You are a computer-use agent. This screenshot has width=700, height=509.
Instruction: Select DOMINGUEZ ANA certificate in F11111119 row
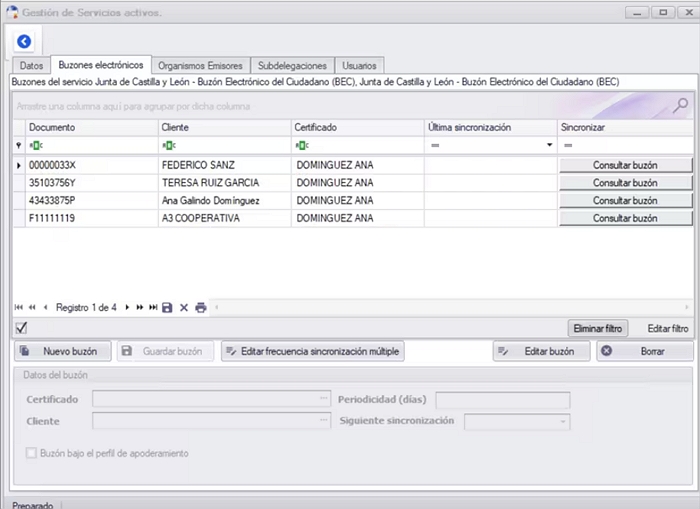(358, 218)
